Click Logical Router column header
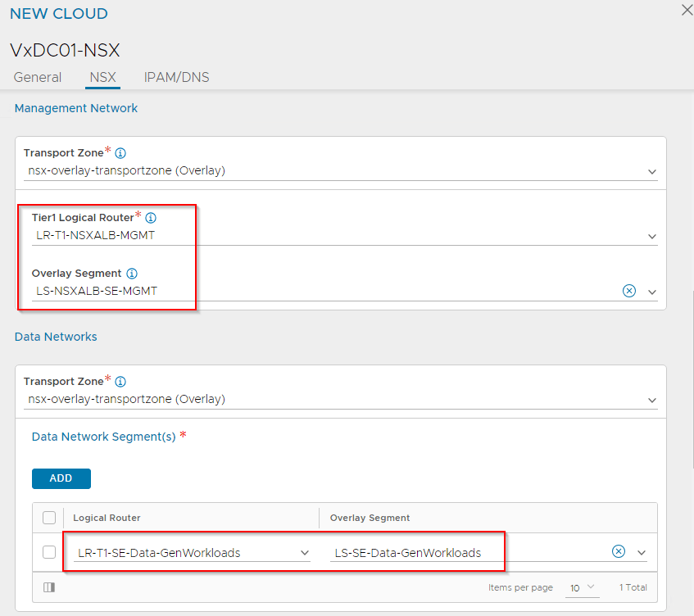The height and width of the screenshot is (616, 694). point(107,518)
